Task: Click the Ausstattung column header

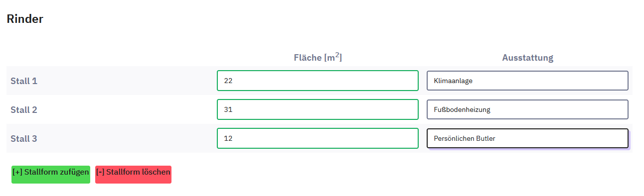Action: [x=527, y=58]
